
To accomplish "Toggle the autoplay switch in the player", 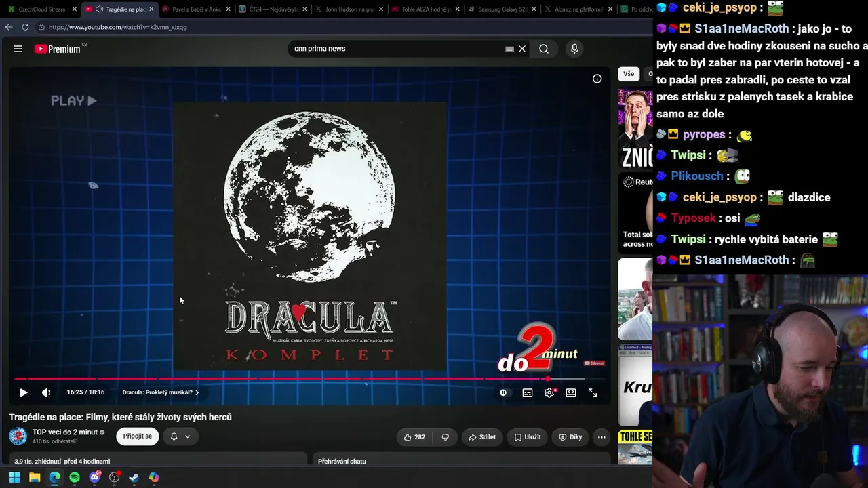I will [503, 392].
